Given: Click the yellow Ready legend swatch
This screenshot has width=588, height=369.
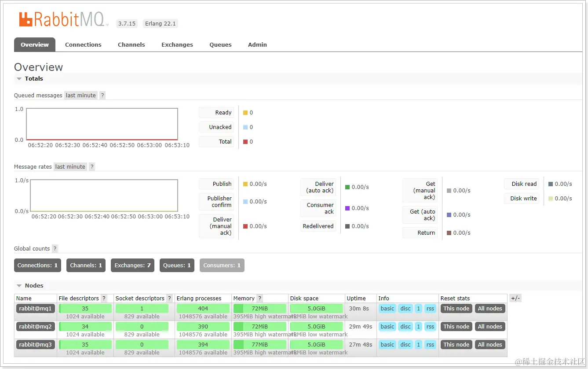Looking at the screenshot, I should (245, 113).
